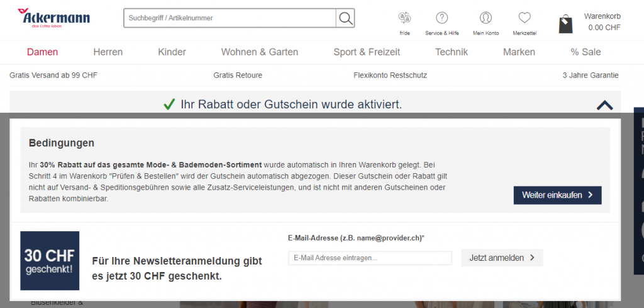
Task: Open the Kinder category menu
Action: pos(172,52)
